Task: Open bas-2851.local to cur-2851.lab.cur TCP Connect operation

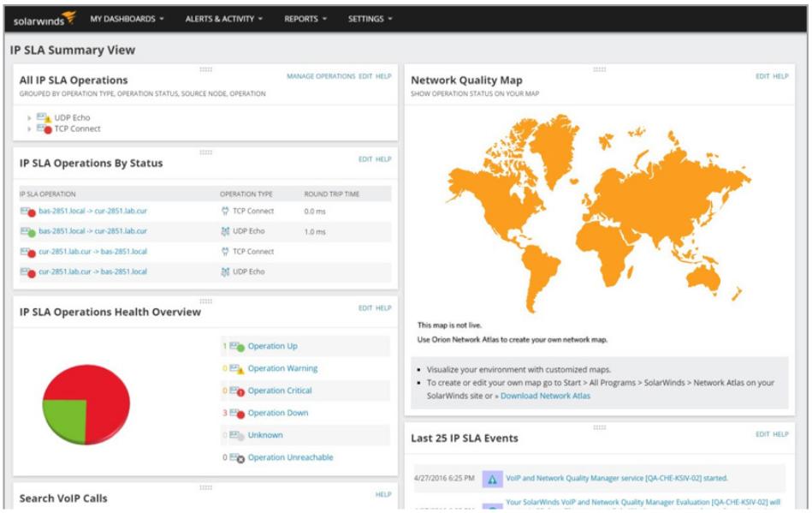Action: coord(92,211)
